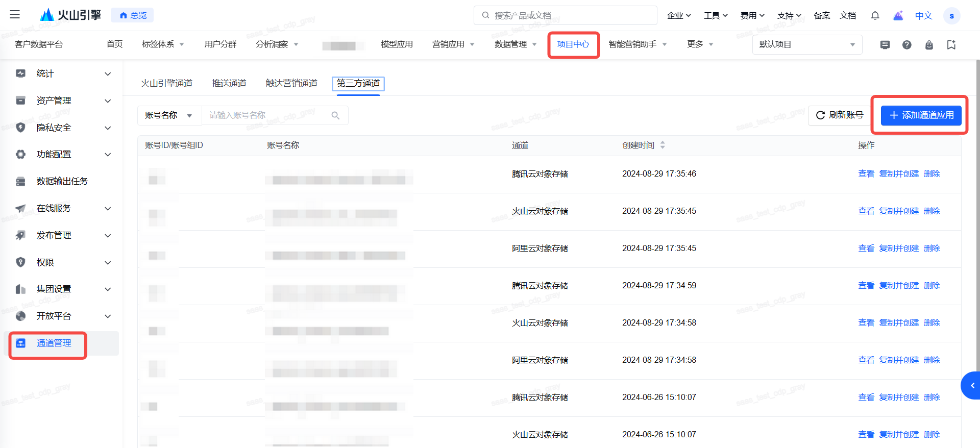Open the 标签体系 navigation dropdown
This screenshot has height=448, width=980.
click(x=163, y=44)
